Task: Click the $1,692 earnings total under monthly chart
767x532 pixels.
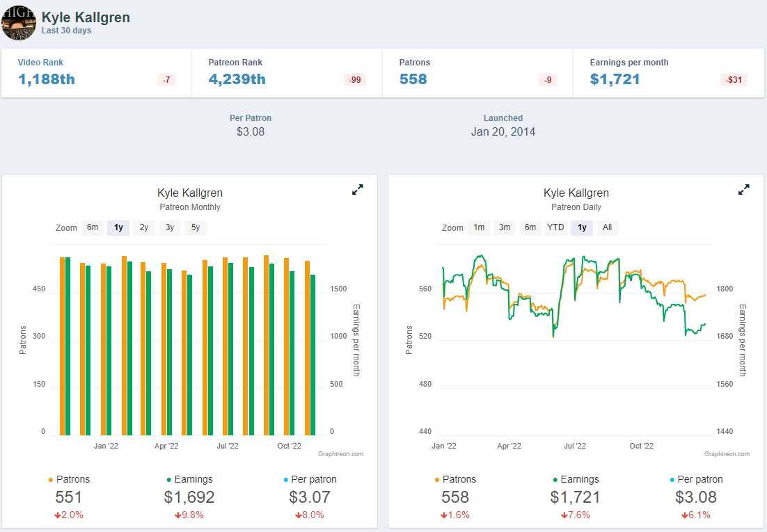Action: pyautogui.click(x=189, y=497)
